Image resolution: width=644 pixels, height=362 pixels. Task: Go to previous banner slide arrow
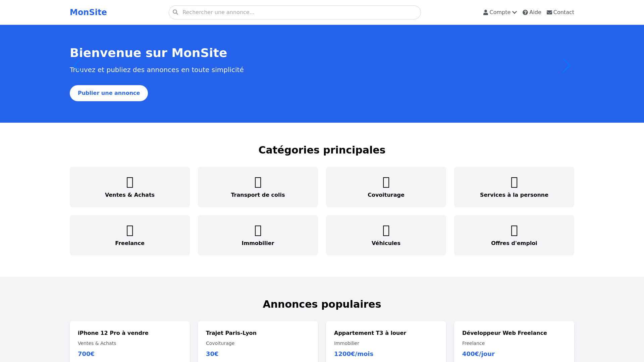coord(77,66)
